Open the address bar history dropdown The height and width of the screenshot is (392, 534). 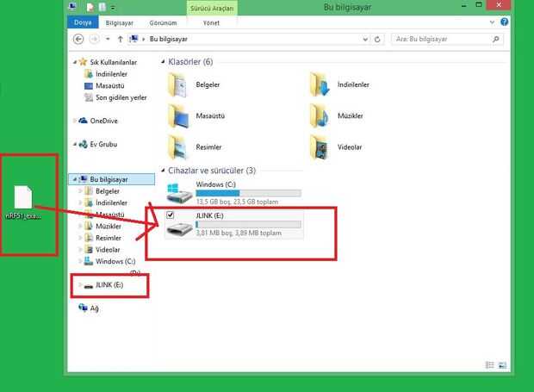coord(365,39)
